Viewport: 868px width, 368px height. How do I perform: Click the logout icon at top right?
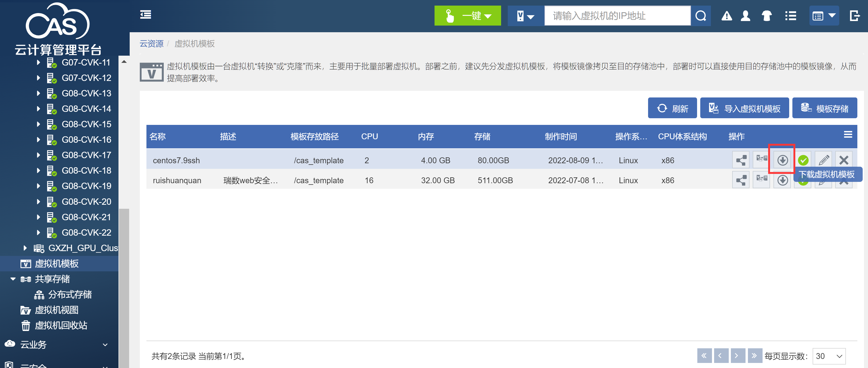coord(855,16)
